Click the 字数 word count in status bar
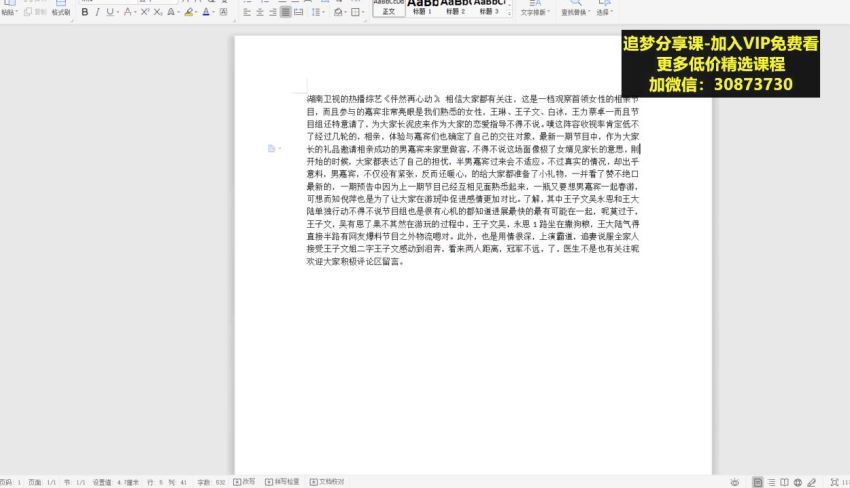Image resolution: width=850 pixels, height=488 pixels. tap(211, 482)
